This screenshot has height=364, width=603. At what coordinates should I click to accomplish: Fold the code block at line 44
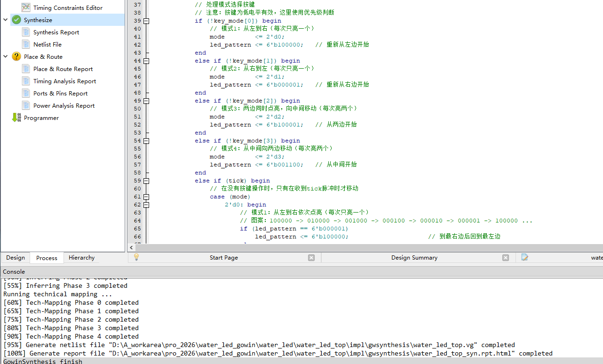146,61
